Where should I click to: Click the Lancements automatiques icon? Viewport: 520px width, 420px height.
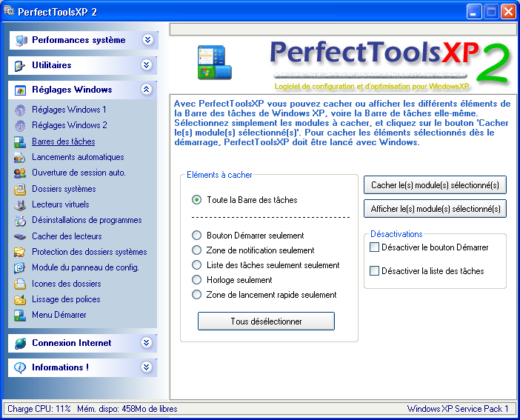coord(20,157)
